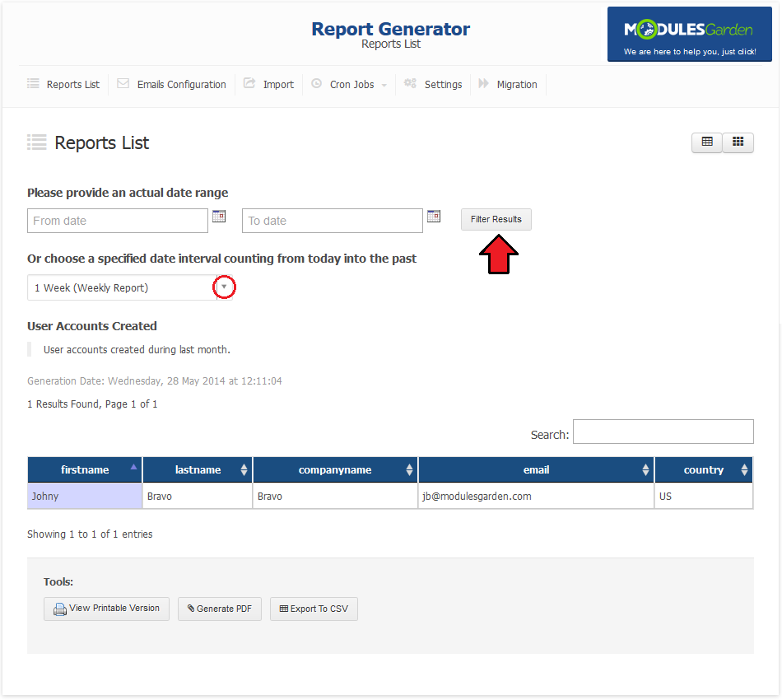Click the Migration arrows icon
The height and width of the screenshot is (700, 782).
[483, 83]
